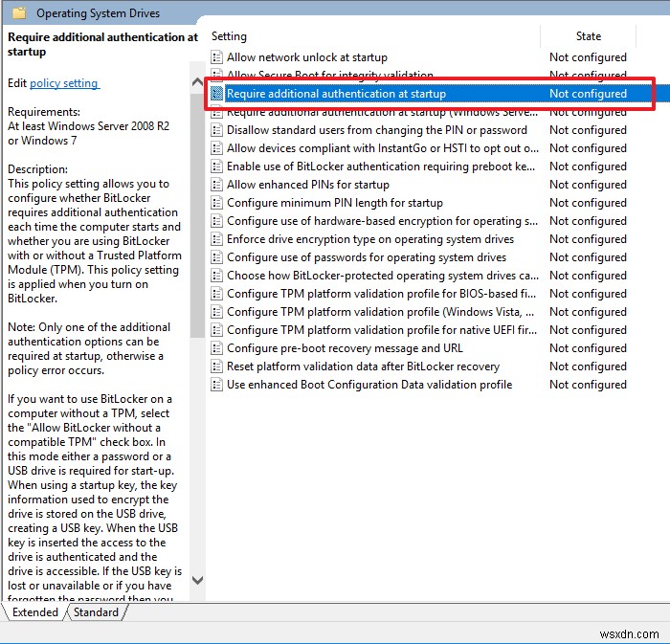Click policy icon beside TPM validation profile for BIOS-based
The image size is (670, 644).
point(217,294)
